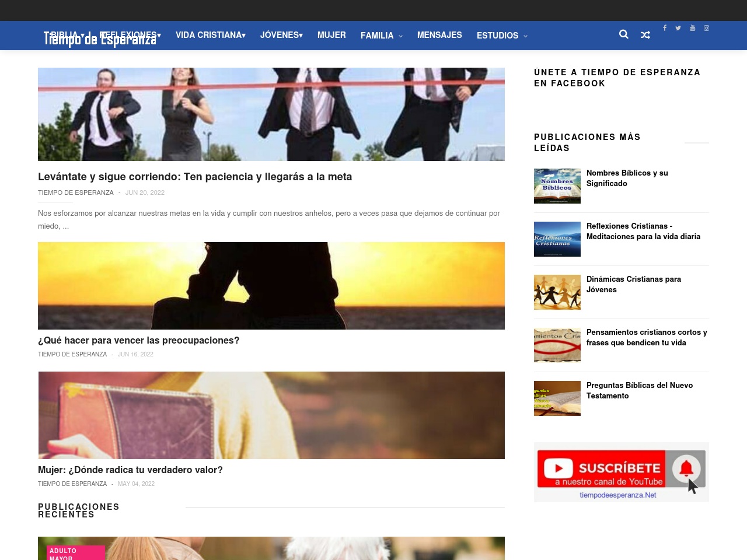747x560 pixels.
Task: Open the MUJER menu item
Action: (331, 35)
